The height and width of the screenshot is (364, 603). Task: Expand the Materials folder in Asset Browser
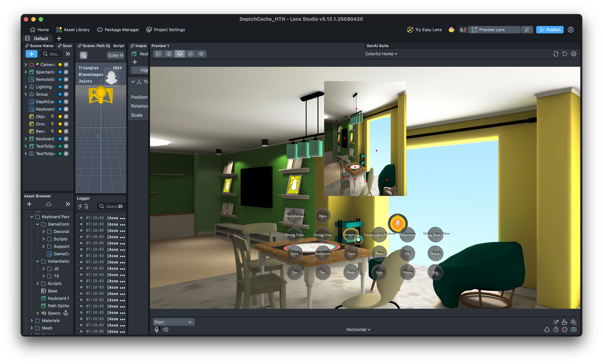[x=32, y=320]
